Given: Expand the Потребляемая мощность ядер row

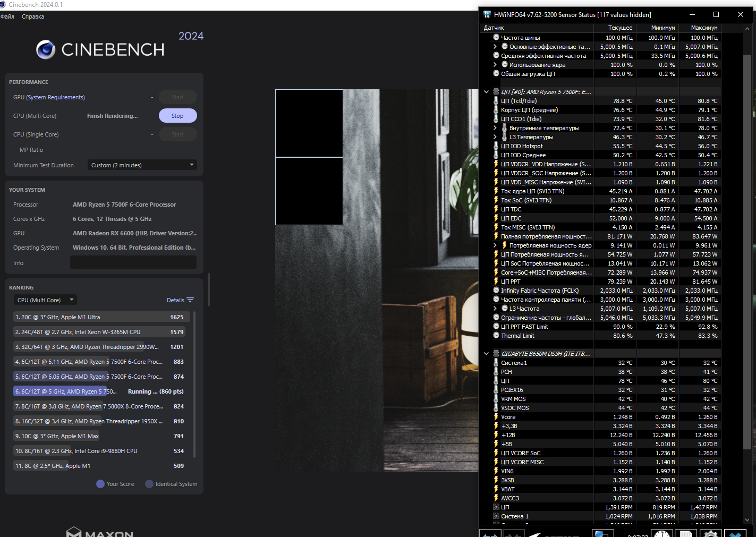Looking at the screenshot, I should pos(495,245).
